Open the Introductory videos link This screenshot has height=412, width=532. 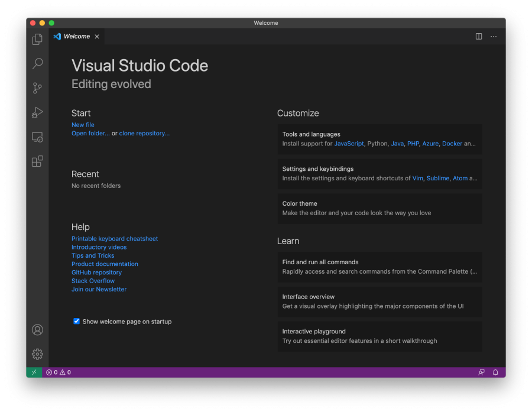pos(99,247)
